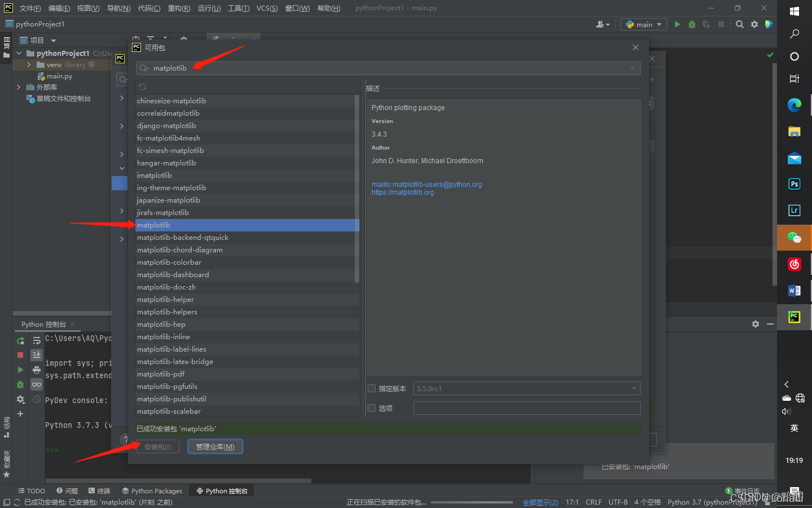
Task: Switch to the TODO tool tab
Action: click(32, 491)
